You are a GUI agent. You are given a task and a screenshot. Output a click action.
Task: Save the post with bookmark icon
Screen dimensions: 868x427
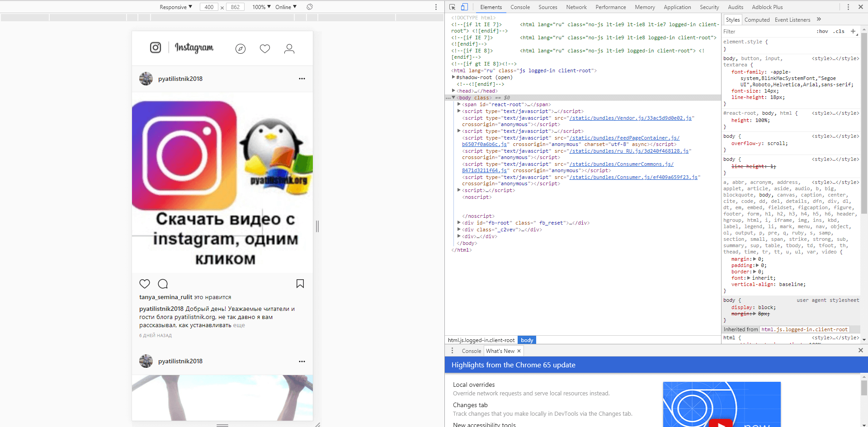tap(300, 284)
